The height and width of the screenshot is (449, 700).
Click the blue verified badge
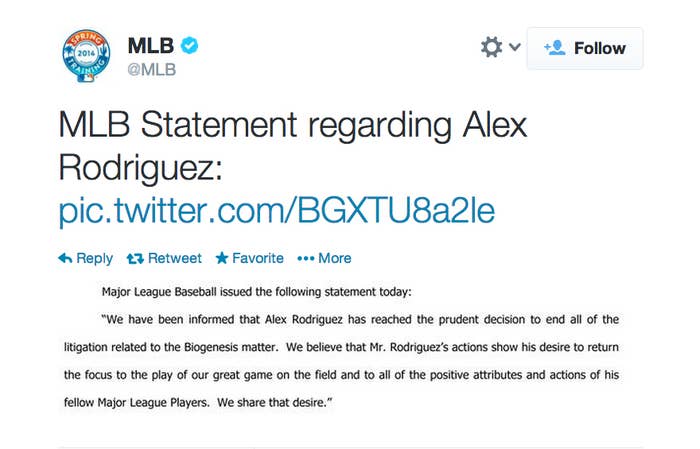pyautogui.click(x=190, y=45)
